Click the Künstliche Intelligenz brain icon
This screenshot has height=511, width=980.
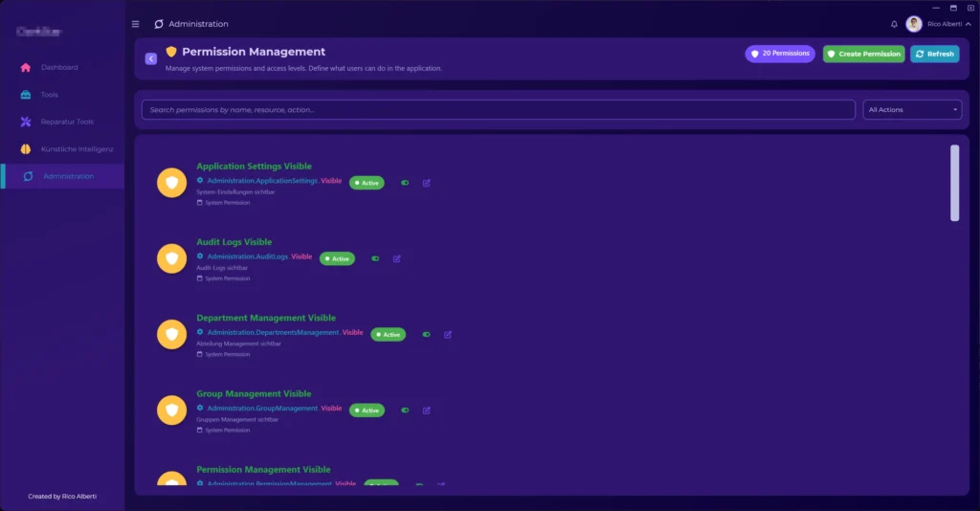[26, 148]
